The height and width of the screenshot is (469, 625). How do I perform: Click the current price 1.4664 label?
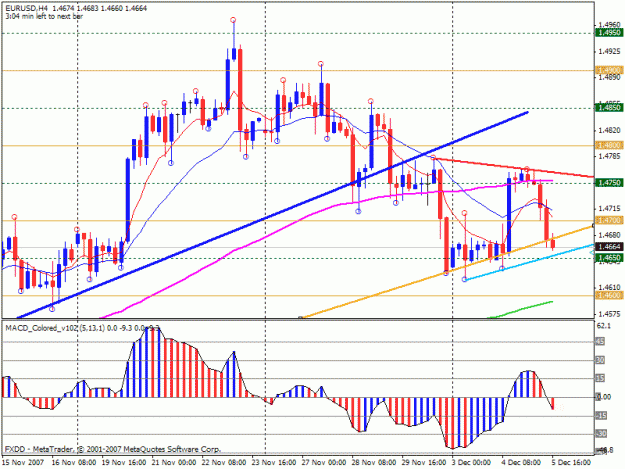[x=609, y=247]
